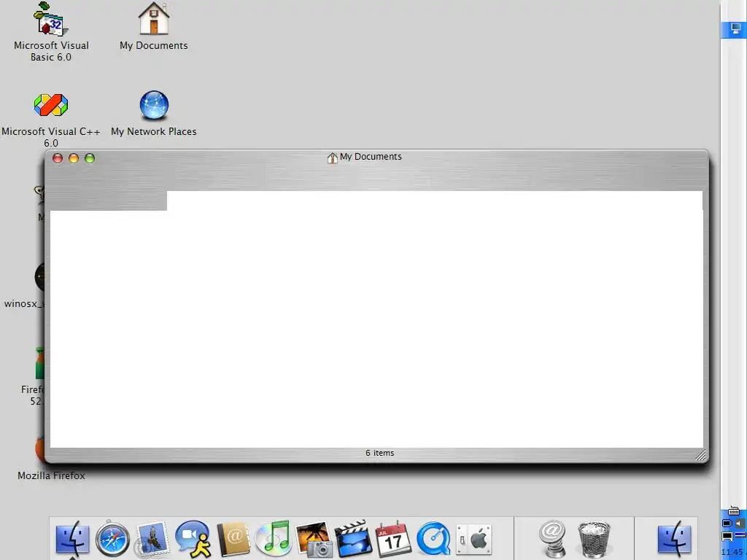
Task: Open System Preferences Apple switch icon
Action: pos(473,540)
